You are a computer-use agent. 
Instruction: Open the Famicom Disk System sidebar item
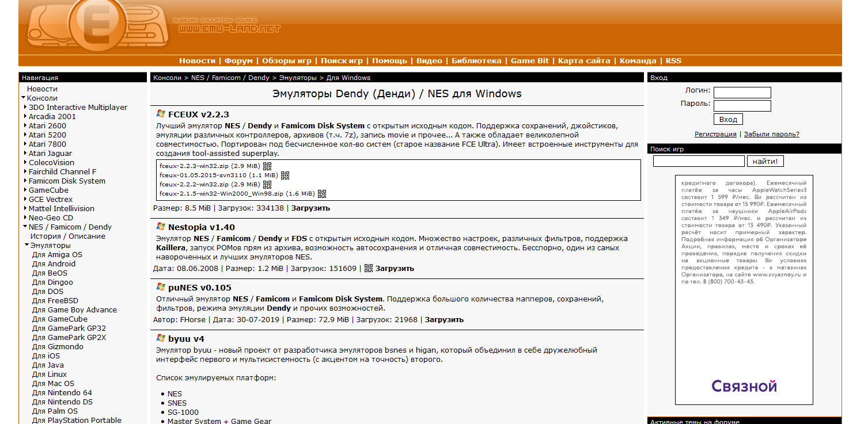tap(67, 181)
